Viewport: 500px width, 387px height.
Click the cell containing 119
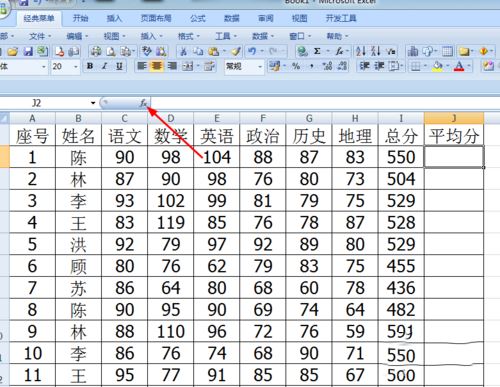(171, 222)
